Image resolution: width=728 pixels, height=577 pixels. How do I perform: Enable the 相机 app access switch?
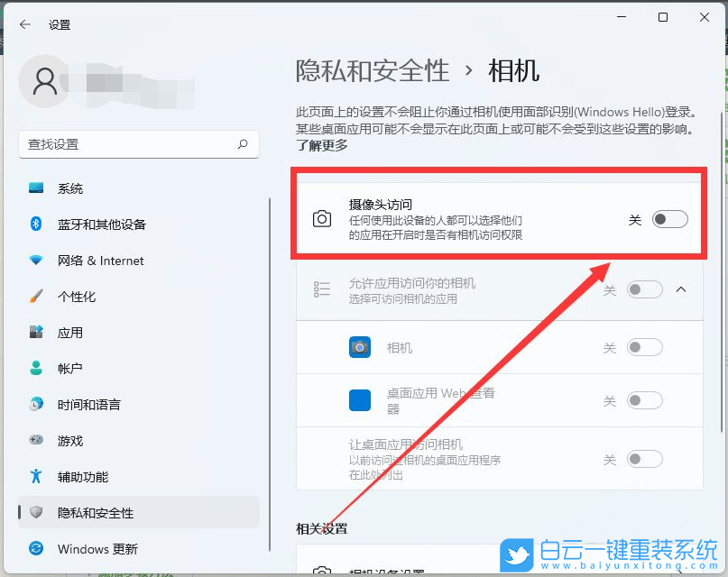[x=646, y=346]
